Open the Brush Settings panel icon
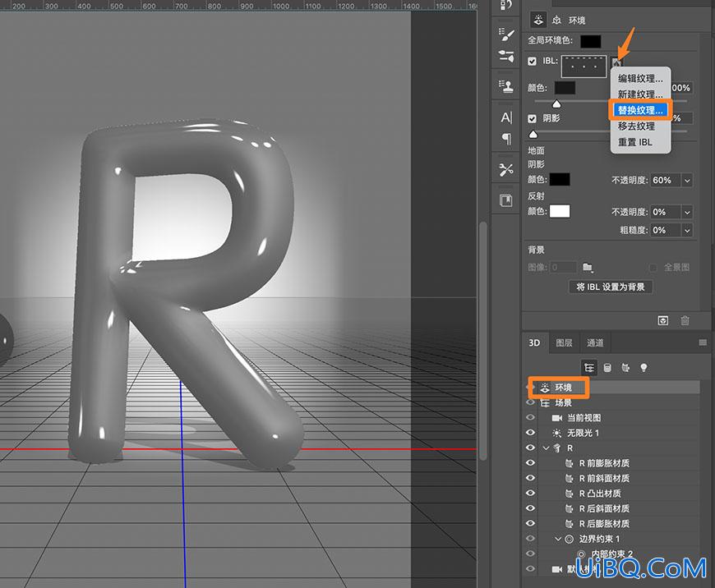The width and height of the screenshot is (715, 588). [505, 34]
